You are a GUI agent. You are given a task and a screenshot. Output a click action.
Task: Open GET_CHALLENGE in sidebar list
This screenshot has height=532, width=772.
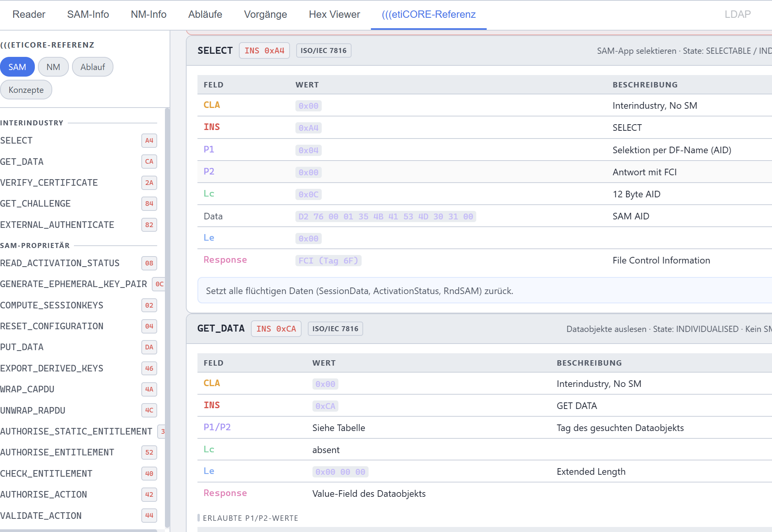[x=79, y=204]
